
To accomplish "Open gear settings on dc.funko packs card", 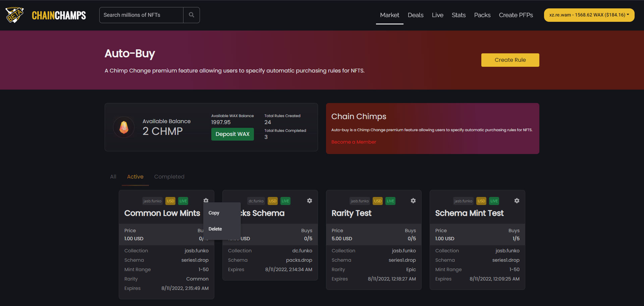I will 310,201.
